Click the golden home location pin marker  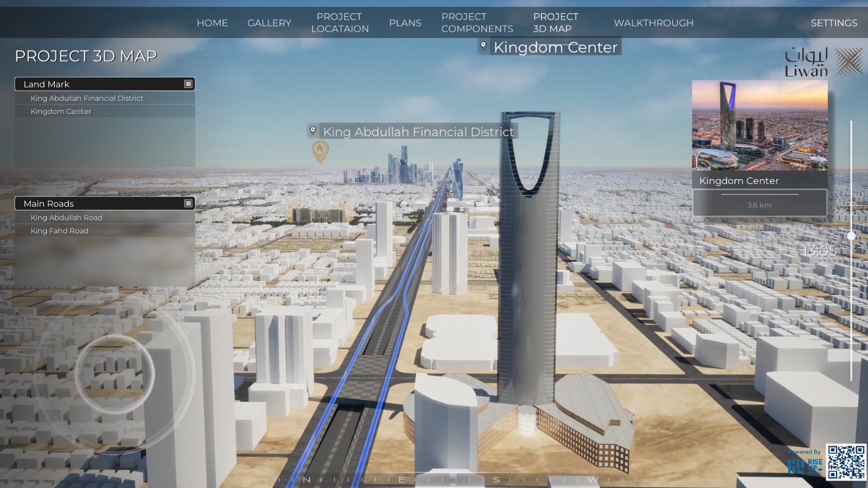pos(320,150)
